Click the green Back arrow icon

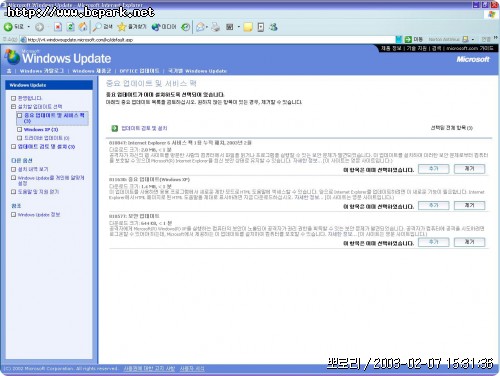point(8,27)
